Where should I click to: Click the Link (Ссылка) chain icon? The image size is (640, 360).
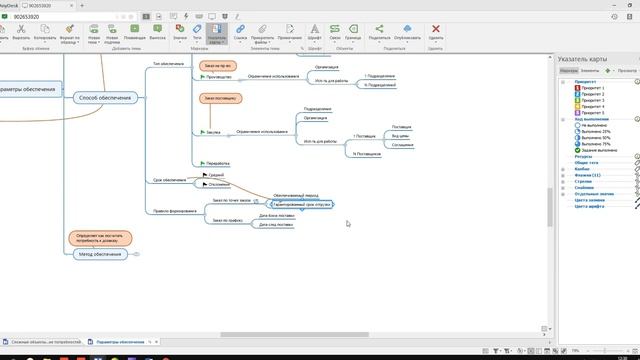click(x=240, y=29)
